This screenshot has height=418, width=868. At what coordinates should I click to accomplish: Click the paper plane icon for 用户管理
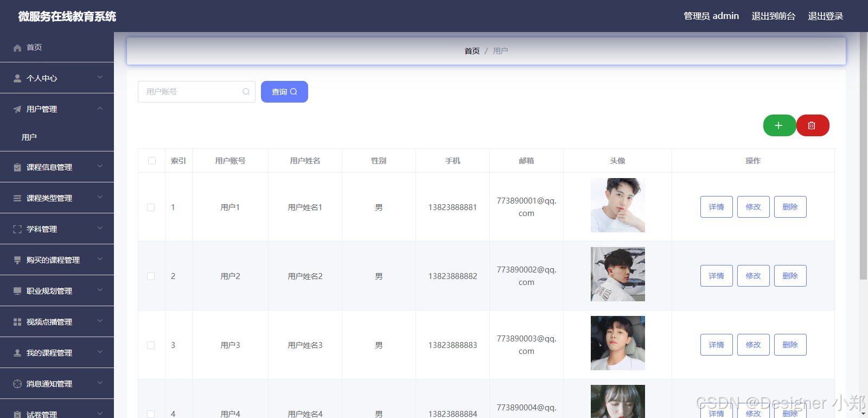click(x=17, y=109)
